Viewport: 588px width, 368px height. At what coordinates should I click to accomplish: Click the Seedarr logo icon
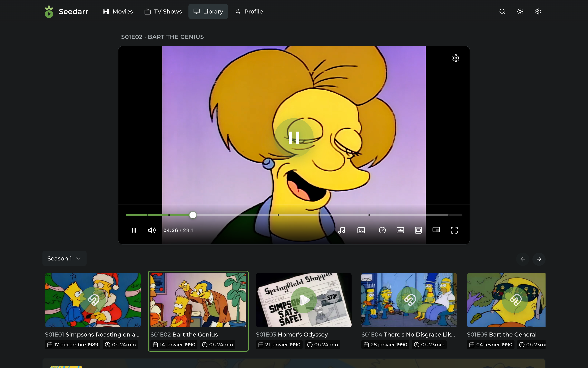pos(49,11)
